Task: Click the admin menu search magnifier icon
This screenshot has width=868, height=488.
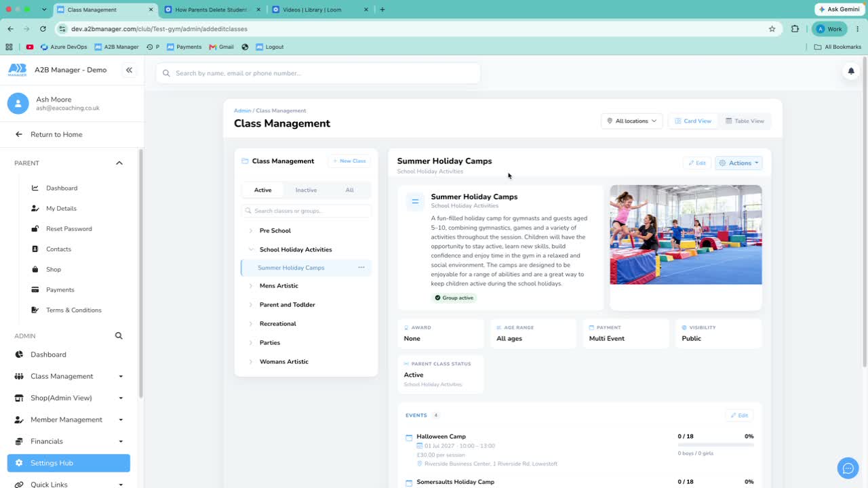Action: (119, 335)
